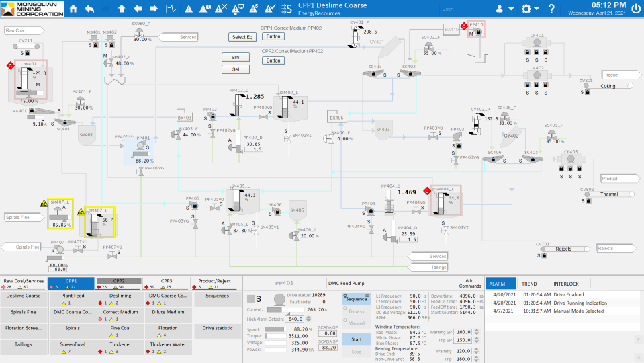Open the CPP2 navigation tab
This screenshot has height=363, width=644.
(x=119, y=284)
